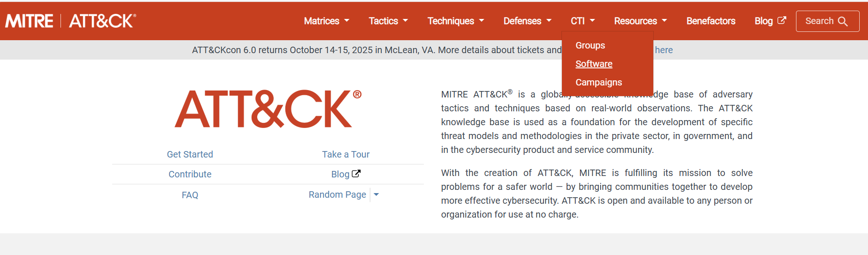Screen dimensions: 868x255
Task: Open the Matrices dropdown menu
Action: (x=326, y=21)
